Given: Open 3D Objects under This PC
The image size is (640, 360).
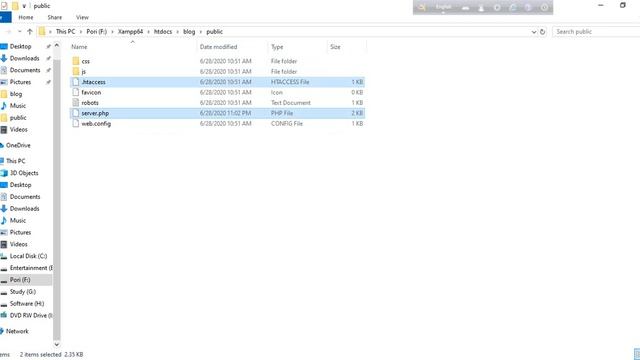Looking at the screenshot, I should pos(24,173).
